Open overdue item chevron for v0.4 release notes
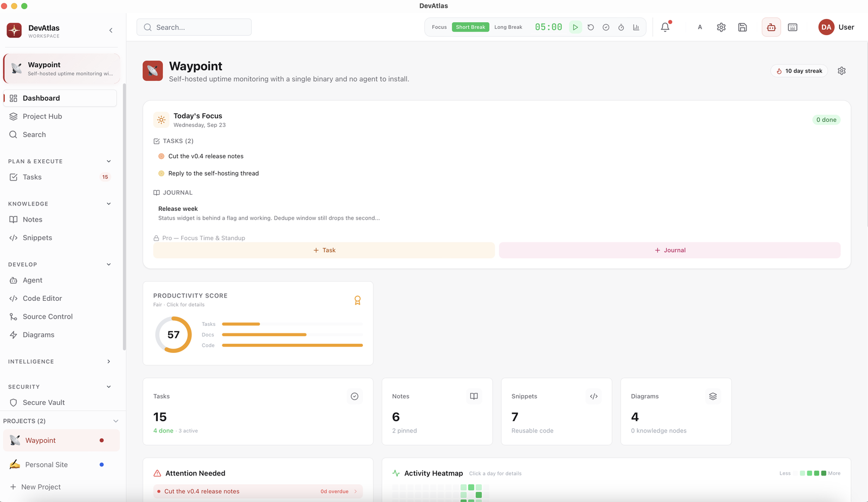 356,492
